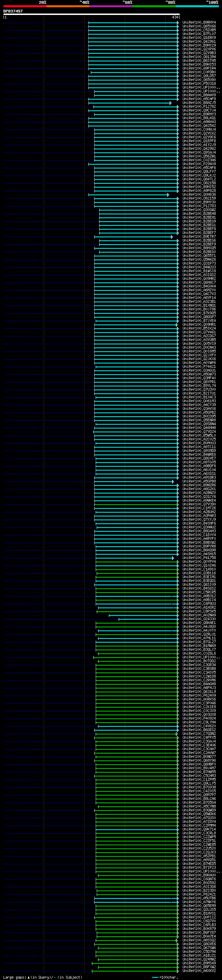Select the UniRef100_Q0YPV4 label
This screenshot has width=222, height=980.
coord(199,561)
